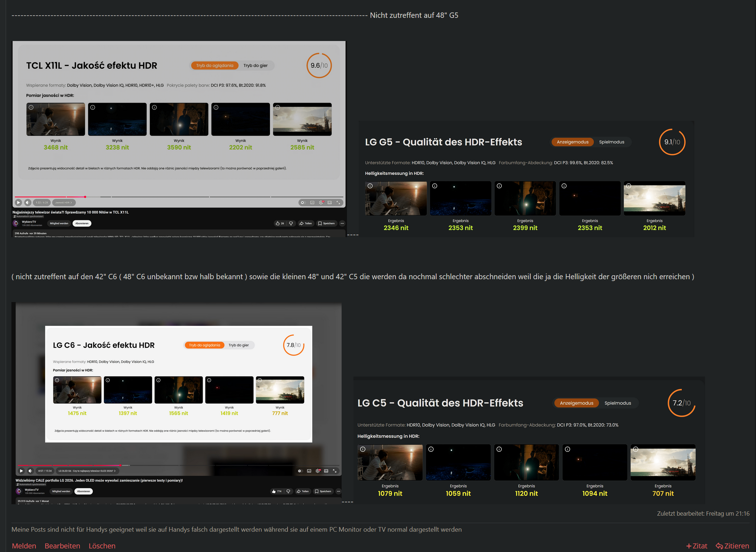Click Abonnieren under the TCL X11L video
The height and width of the screenshot is (552, 756).
coord(82,224)
